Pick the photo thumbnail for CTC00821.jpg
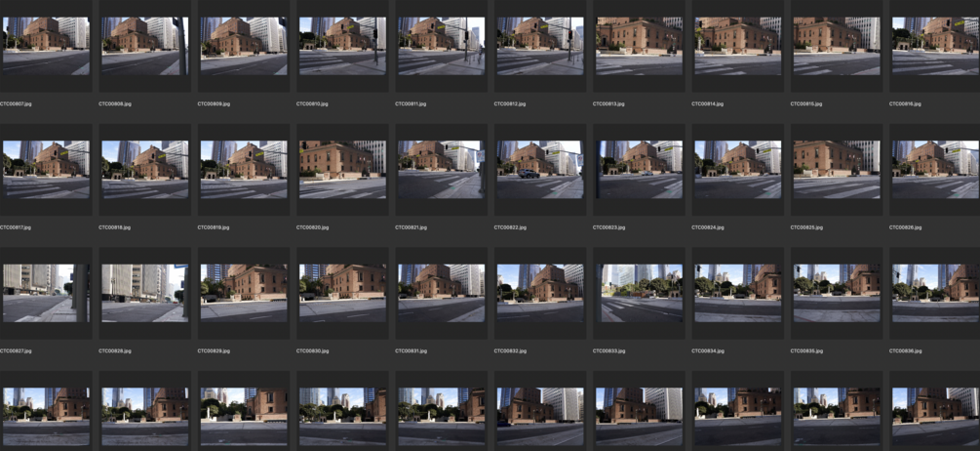 442,170
